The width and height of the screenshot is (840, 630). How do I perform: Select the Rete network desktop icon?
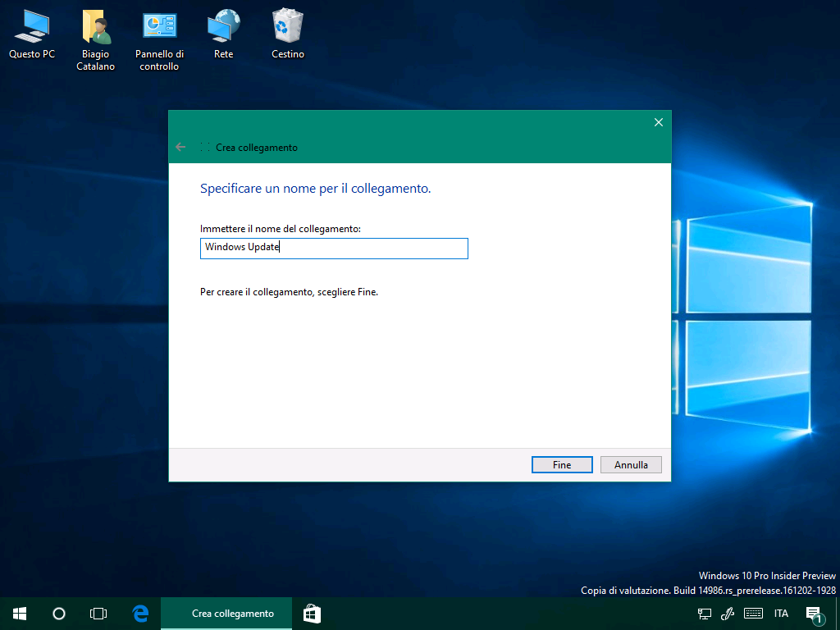tap(223, 33)
